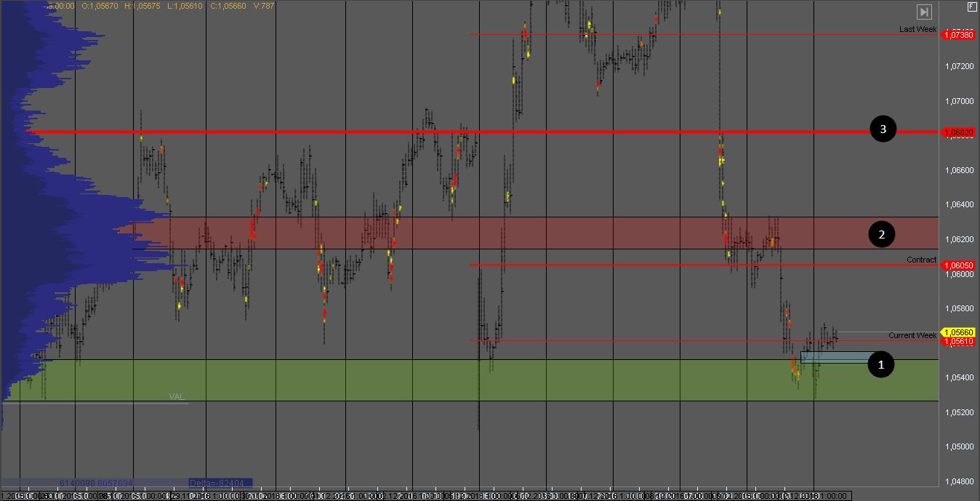Click the Current Week line label

point(912,335)
